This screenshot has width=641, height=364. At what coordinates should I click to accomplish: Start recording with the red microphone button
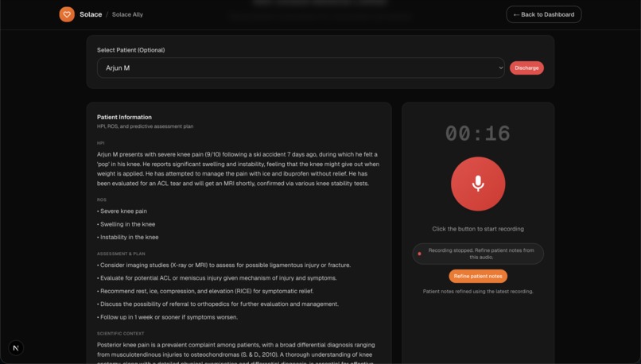(x=478, y=184)
